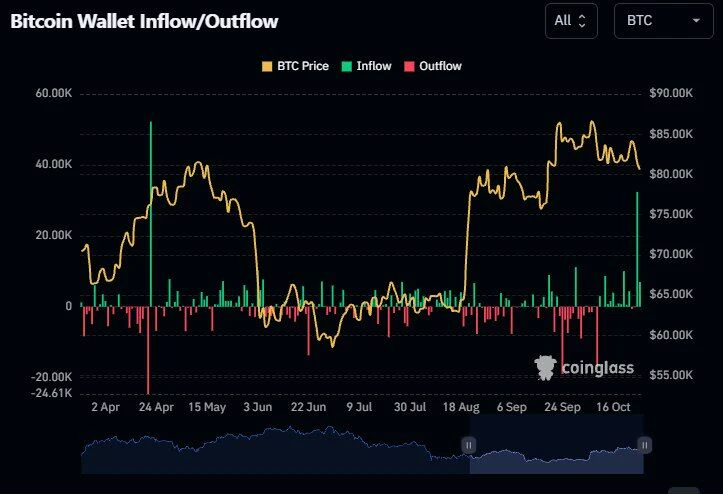This screenshot has height=494, width=723.
Task: Click the 16 Oct x-axis label
Action: click(613, 407)
